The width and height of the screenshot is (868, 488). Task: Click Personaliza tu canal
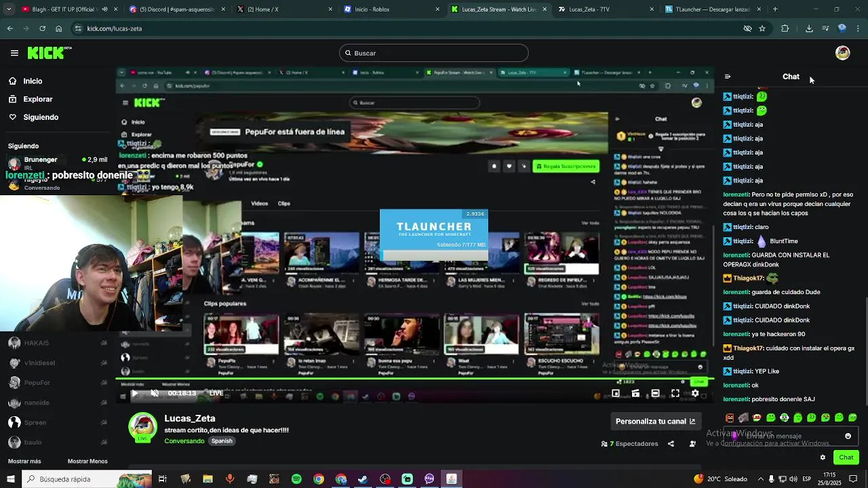(655, 421)
